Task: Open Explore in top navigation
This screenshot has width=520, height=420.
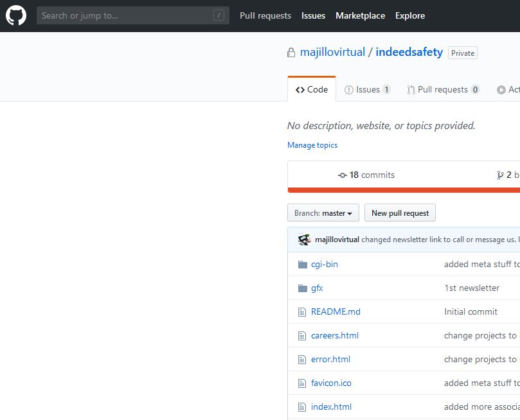Action: click(x=410, y=15)
